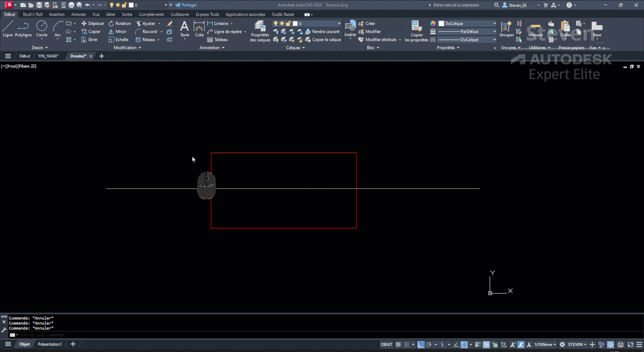This screenshot has width=644, height=352.
Task: Click the Réseau array tool
Action: pyautogui.click(x=145, y=40)
